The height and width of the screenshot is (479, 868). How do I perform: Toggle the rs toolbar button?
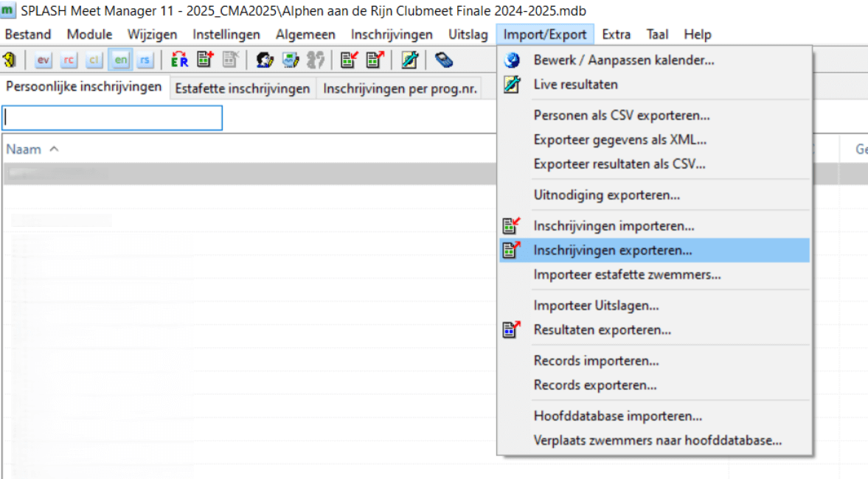145,60
